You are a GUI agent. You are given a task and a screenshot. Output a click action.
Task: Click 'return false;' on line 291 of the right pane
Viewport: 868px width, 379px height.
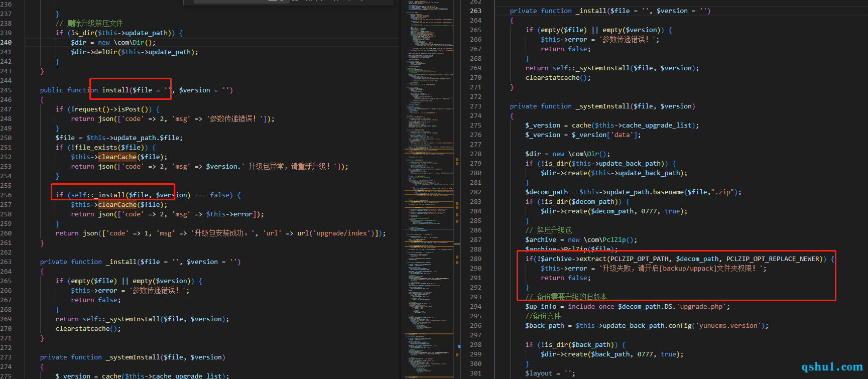point(565,278)
